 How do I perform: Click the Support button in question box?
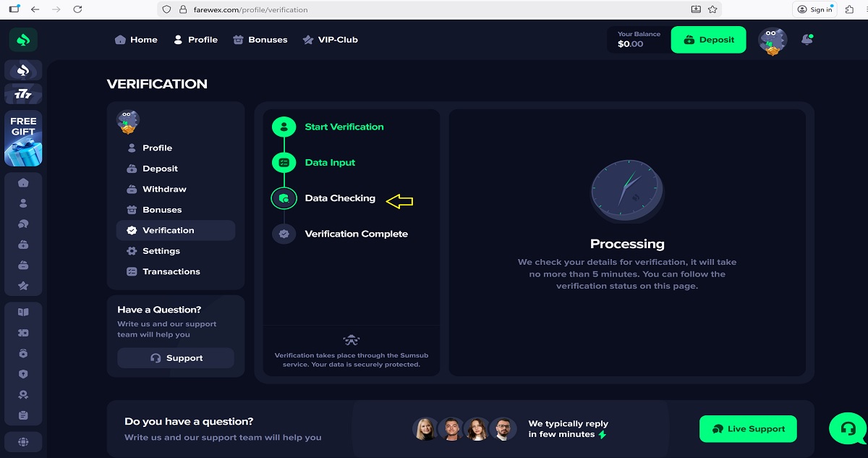coord(176,358)
